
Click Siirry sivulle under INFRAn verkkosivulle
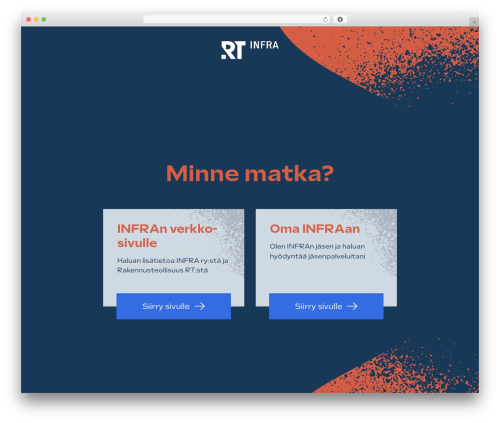[173, 306]
